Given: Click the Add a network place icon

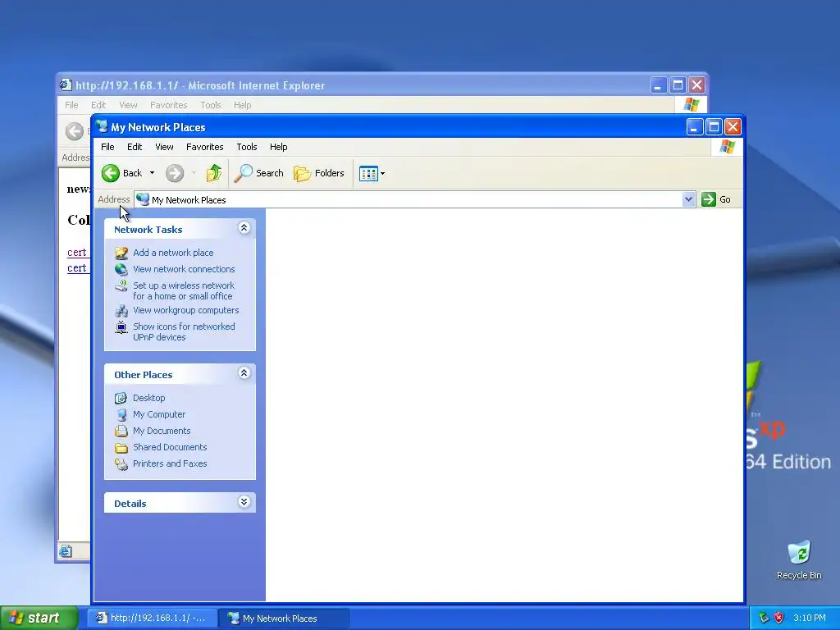Looking at the screenshot, I should point(121,253).
